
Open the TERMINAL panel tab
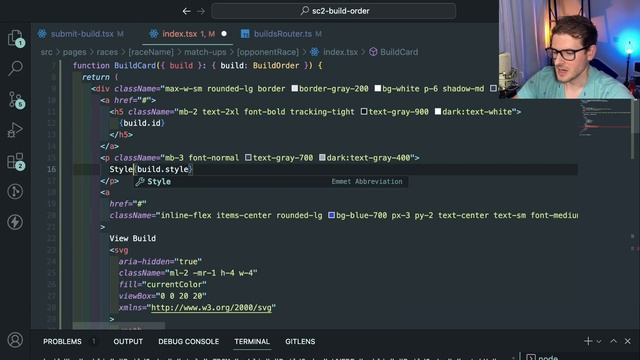click(252, 342)
